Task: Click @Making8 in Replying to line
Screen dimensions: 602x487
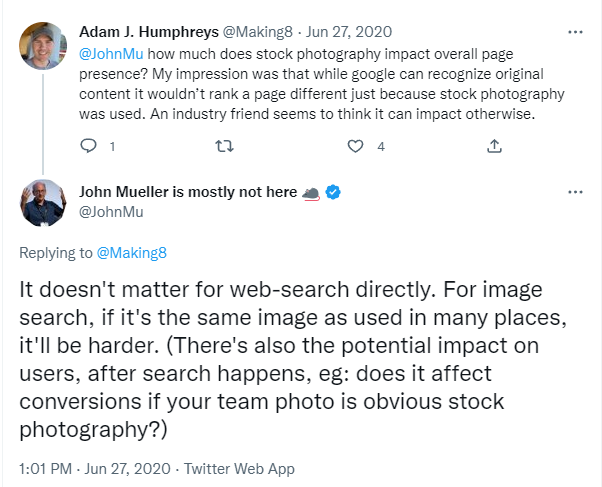Action: 131,252
